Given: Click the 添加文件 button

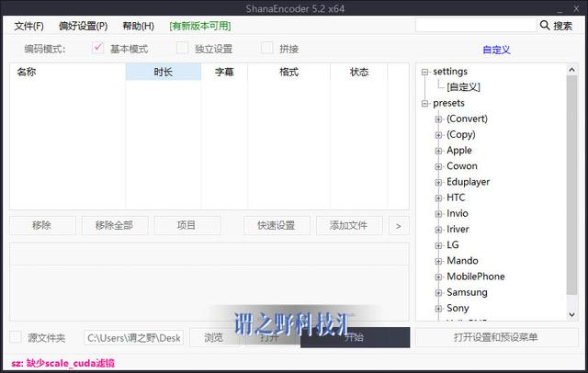Looking at the screenshot, I should click(348, 225).
